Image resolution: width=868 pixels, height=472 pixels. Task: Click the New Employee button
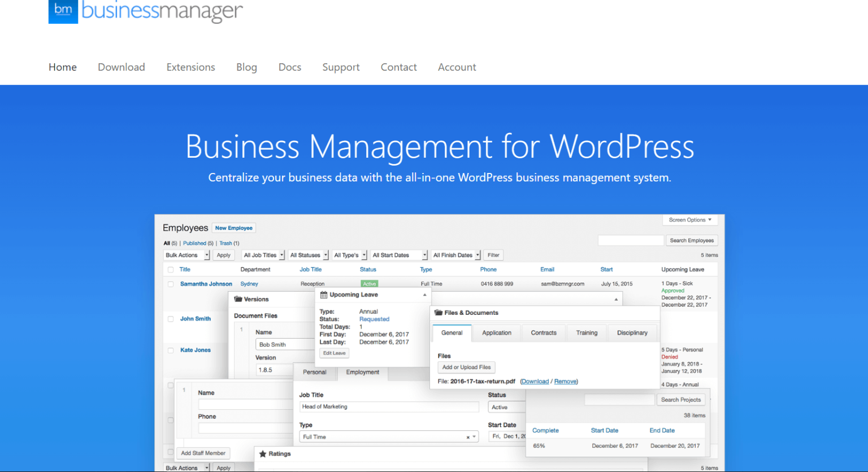tap(233, 228)
